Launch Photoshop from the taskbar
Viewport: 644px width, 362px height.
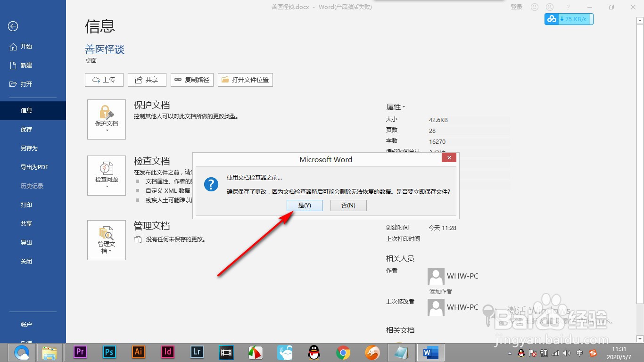[109, 352]
